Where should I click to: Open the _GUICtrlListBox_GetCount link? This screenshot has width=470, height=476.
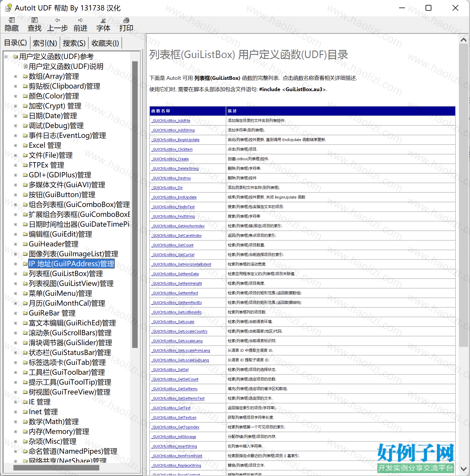point(173,245)
